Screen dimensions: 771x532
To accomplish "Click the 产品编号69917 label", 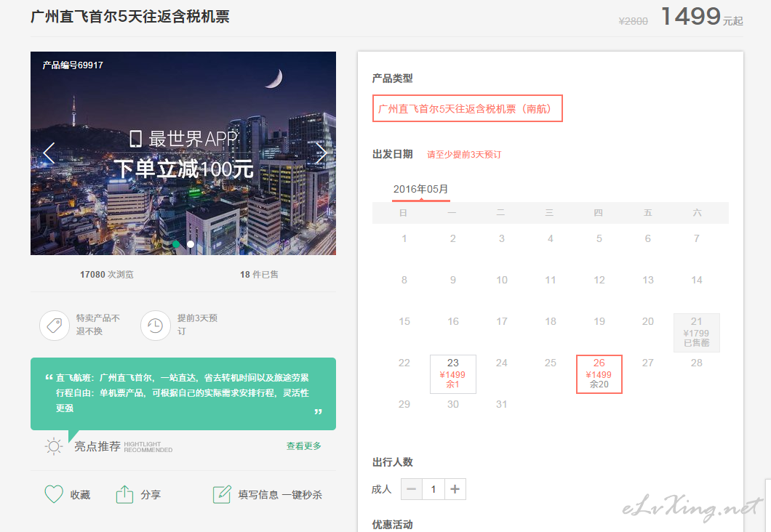I will pos(73,65).
